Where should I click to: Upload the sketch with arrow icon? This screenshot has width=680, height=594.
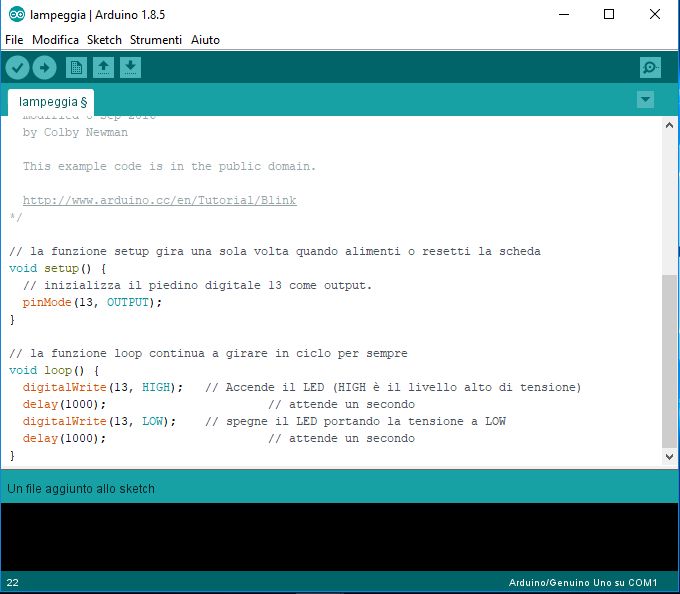pos(44,67)
